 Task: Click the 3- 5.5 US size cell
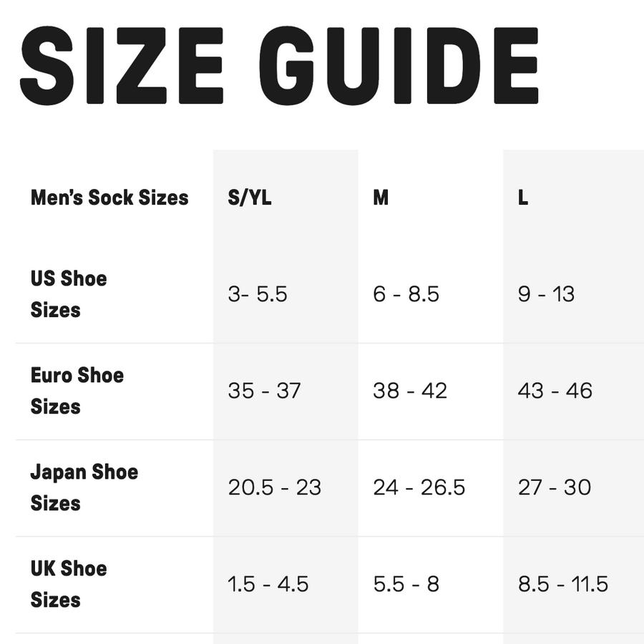[x=258, y=294]
